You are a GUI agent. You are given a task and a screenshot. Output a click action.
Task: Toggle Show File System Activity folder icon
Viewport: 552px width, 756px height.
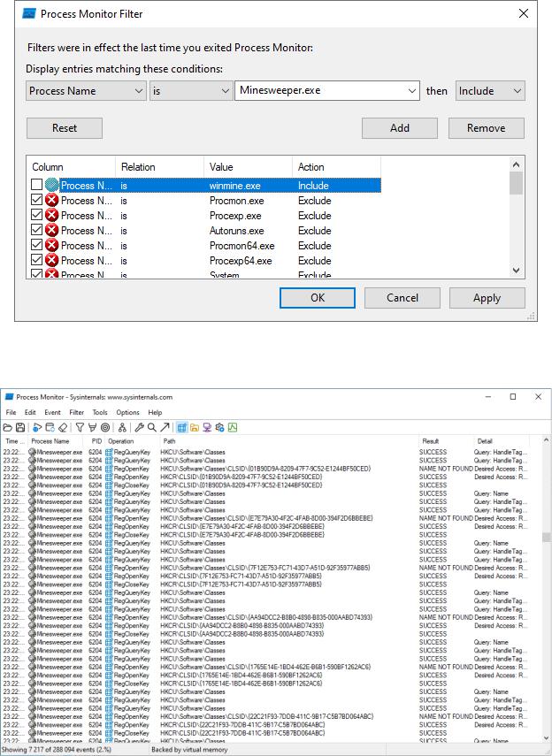click(x=195, y=428)
